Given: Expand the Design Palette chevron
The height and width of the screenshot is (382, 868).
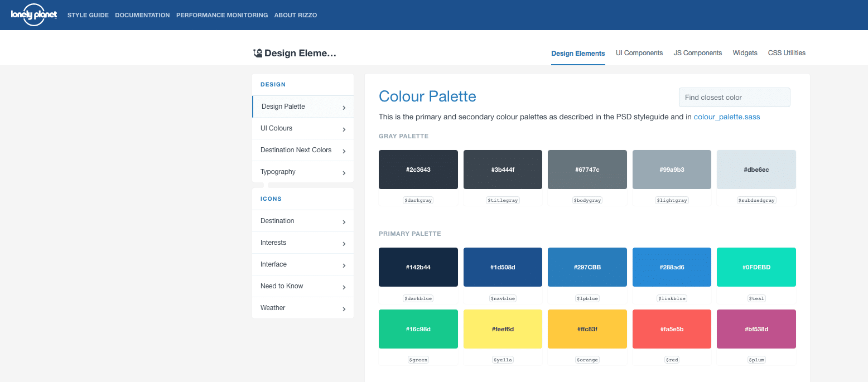Looking at the screenshot, I should point(344,108).
